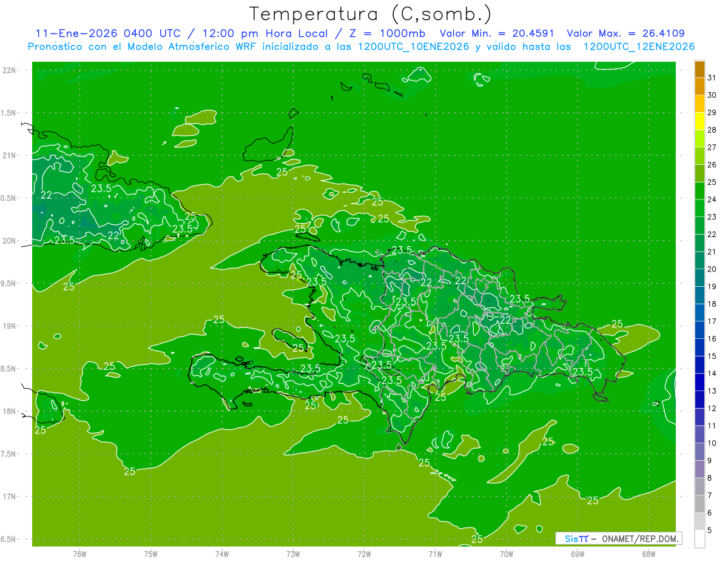Click the 70W longitude axis label
728x562 pixels.
[x=507, y=554]
